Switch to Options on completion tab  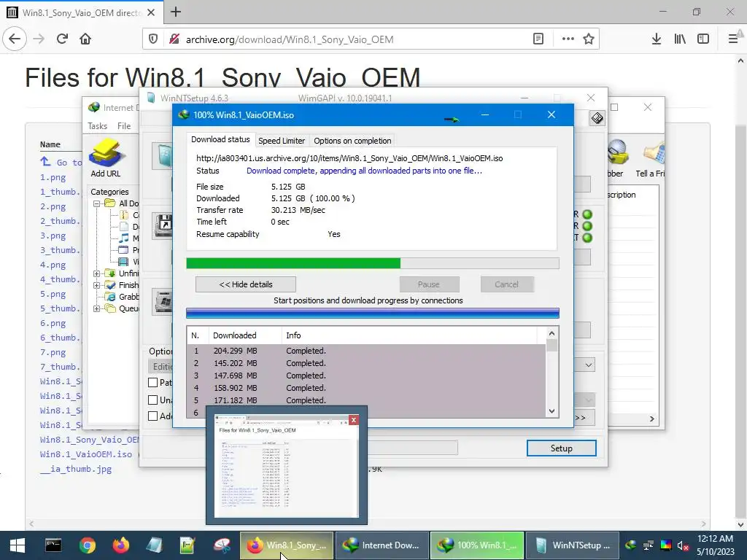tap(352, 141)
